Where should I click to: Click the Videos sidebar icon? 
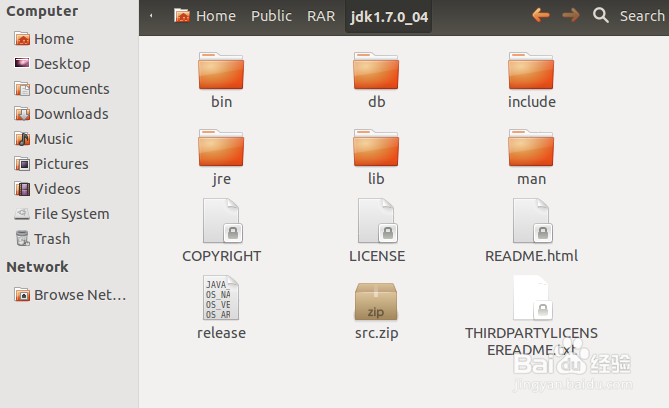22,189
